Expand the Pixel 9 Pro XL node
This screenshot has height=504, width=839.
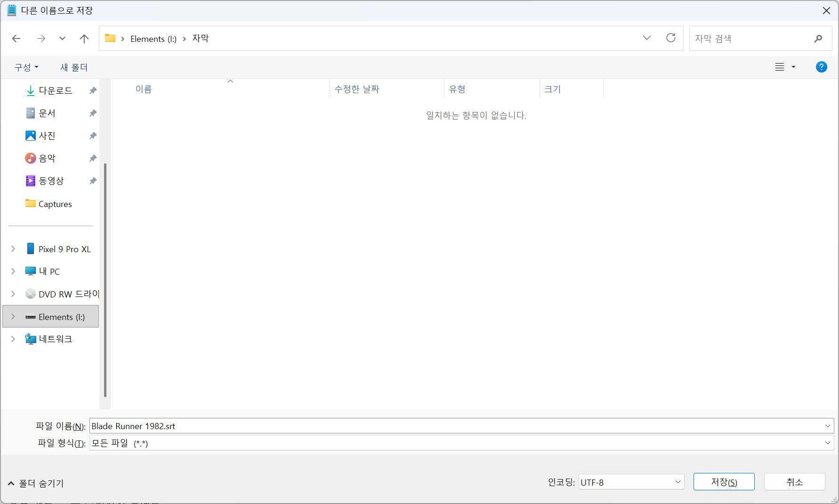click(x=13, y=248)
